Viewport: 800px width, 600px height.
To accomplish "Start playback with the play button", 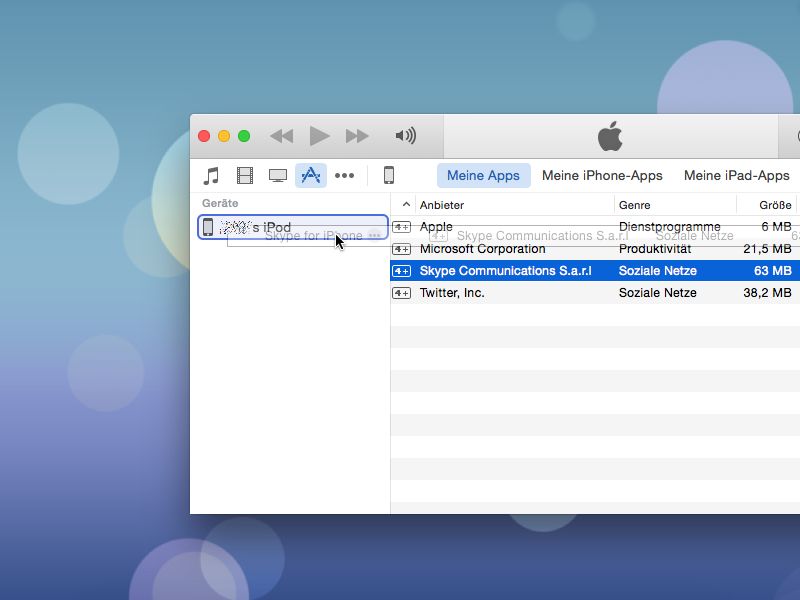I will (x=319, y=136).
